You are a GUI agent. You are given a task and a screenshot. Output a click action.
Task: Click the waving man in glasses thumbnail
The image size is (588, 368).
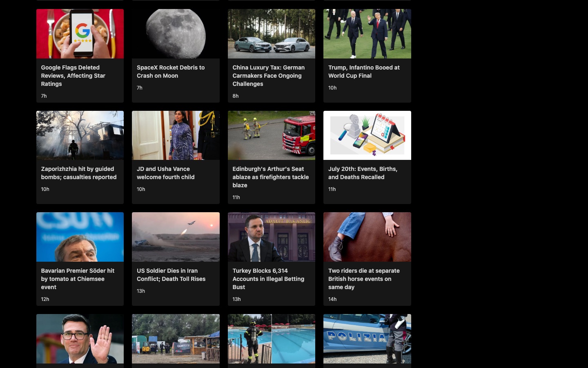tap(80, 339)
